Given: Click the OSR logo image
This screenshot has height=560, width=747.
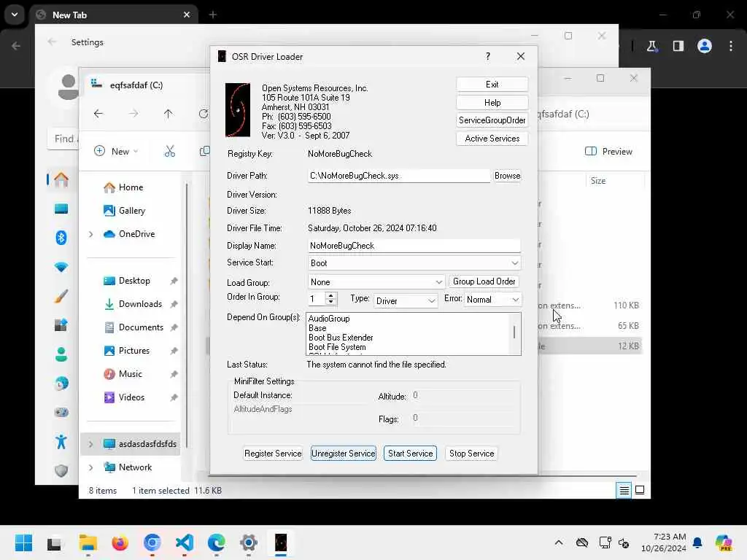Looking at the screenshot, I should pos(238,110).
